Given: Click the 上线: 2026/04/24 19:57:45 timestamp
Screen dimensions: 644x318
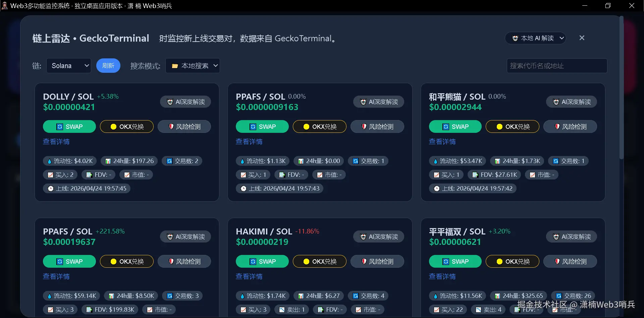Looking at the screenshot, I should (x=87, y=189).
